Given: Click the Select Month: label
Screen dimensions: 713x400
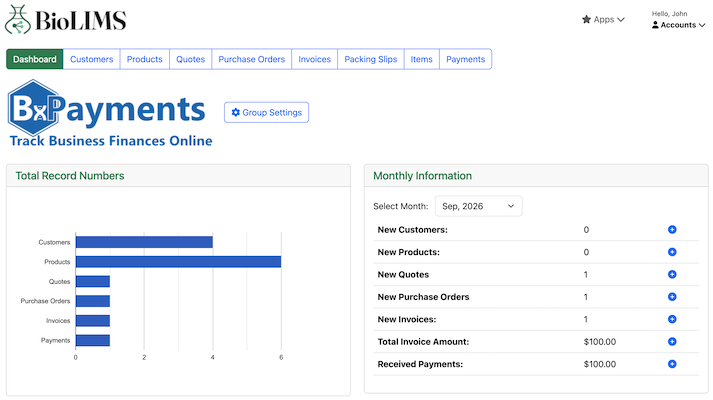Looking at the screenshot, I should 401,206.
